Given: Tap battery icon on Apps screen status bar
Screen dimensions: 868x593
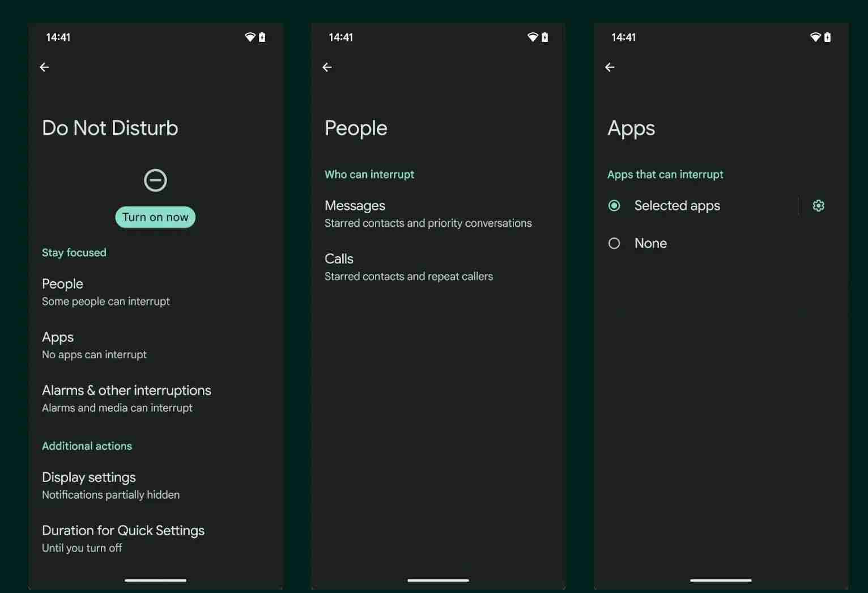Looking at the screenshot, I should (x=827, y=37).
